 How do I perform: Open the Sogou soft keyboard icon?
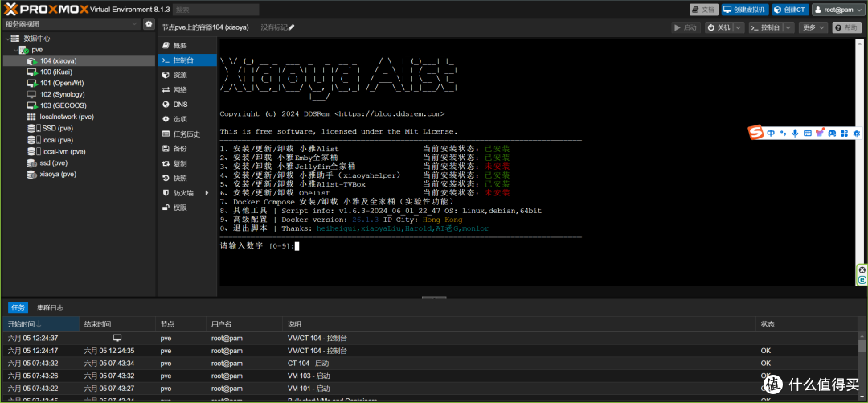point(807,133)
